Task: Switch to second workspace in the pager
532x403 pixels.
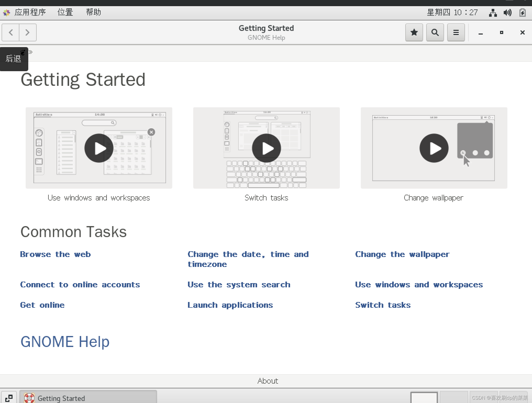Action: 453,398
